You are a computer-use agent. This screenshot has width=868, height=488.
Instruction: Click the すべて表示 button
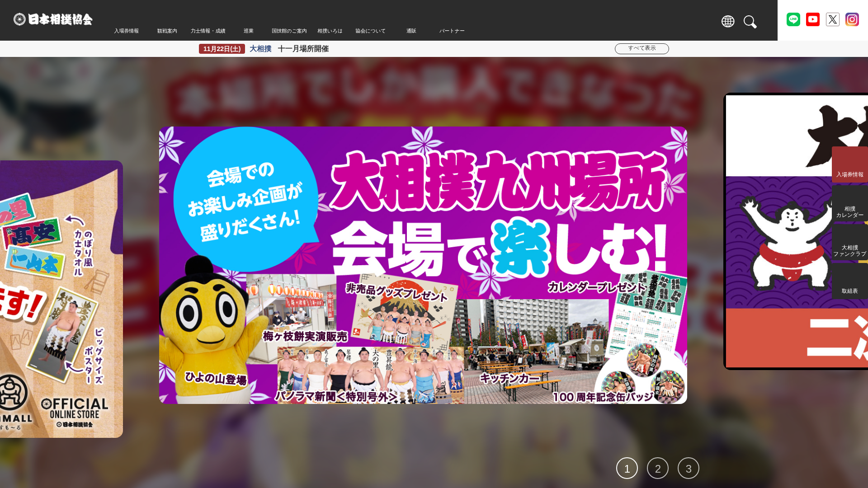[642, 49]
